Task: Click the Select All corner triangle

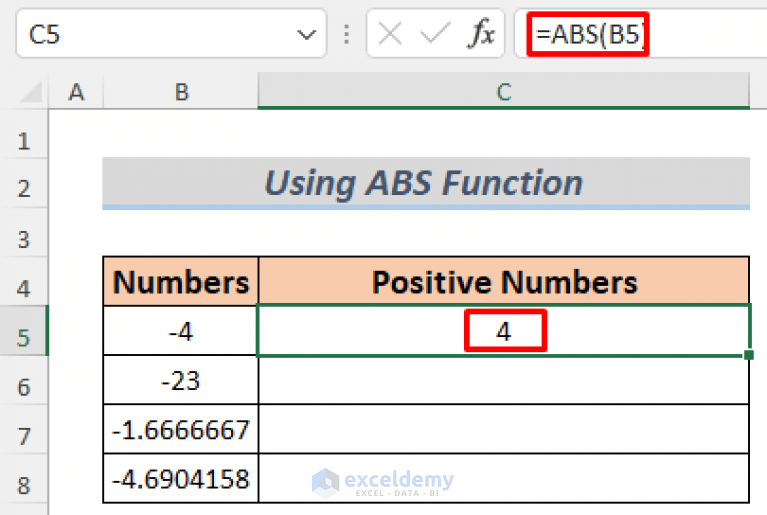Action: 32,91
